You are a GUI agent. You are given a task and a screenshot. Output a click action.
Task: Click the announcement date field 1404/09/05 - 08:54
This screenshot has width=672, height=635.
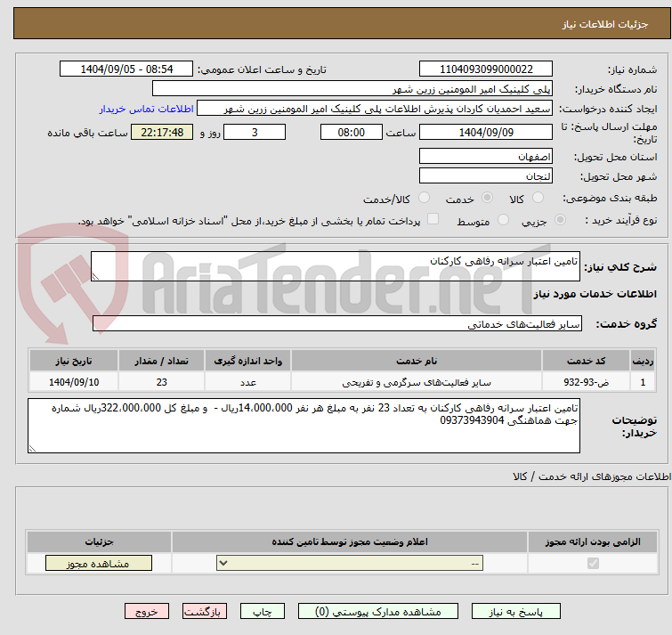[126, 69]
